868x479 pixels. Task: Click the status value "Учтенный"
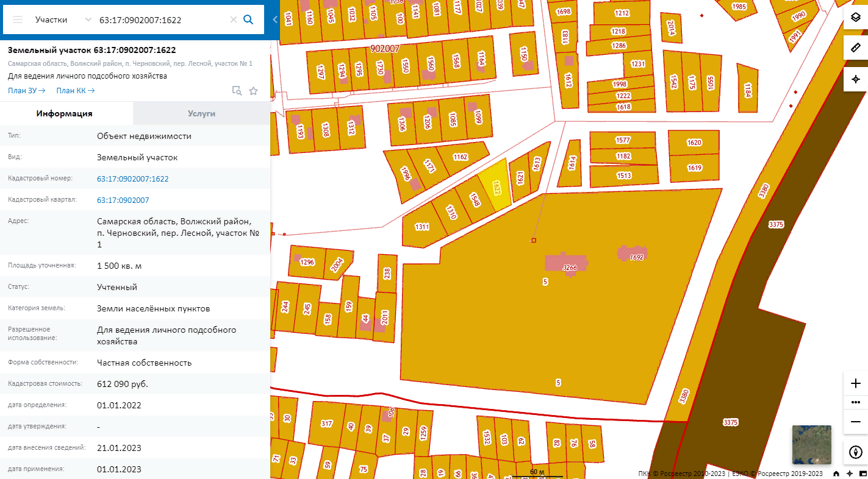click(x=117, y=287)
